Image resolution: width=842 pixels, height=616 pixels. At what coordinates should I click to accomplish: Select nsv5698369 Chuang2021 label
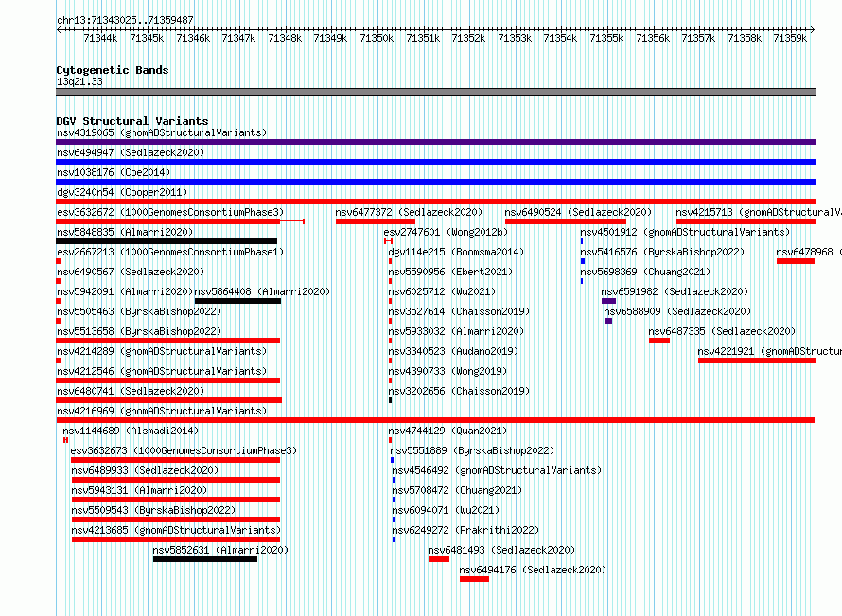645,272
